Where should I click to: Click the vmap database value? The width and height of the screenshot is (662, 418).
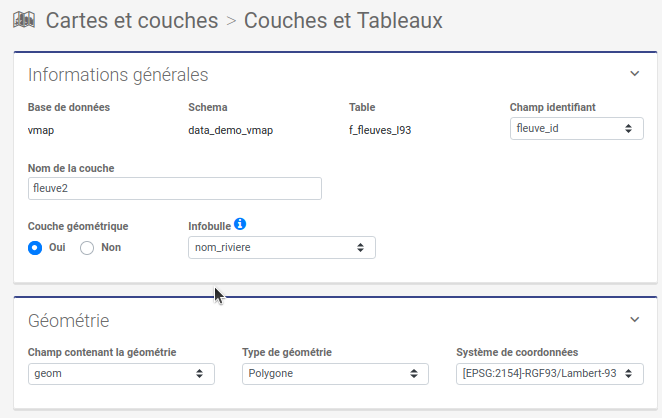click(42, 130)
